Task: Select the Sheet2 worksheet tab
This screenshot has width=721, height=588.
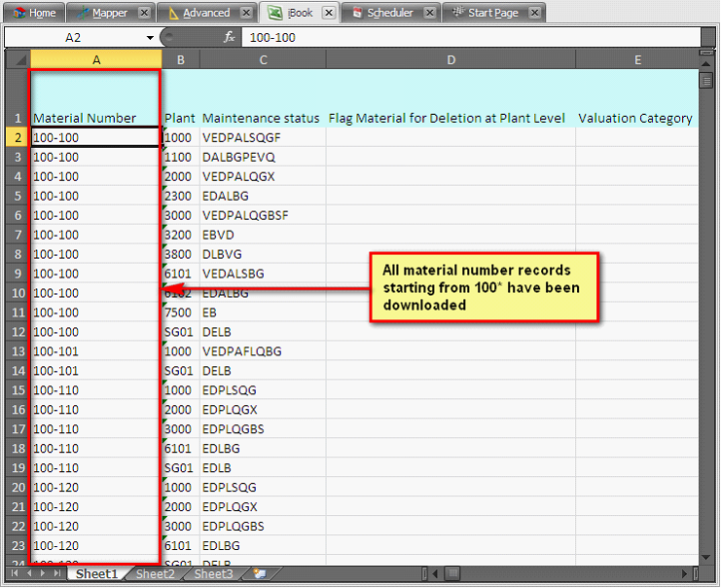Action: tap(155, 574)
